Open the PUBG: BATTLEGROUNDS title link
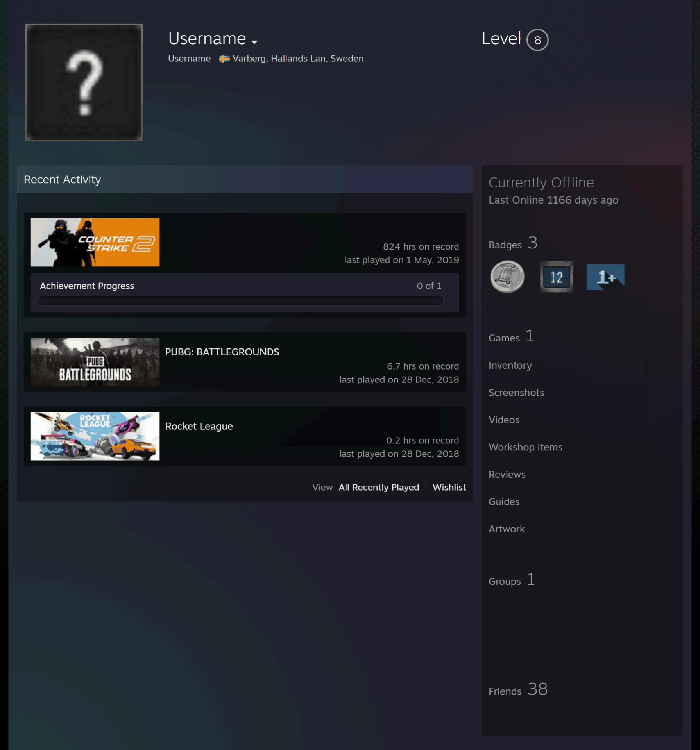The height and width of the screenshot is (750, 700). (222, 352)
